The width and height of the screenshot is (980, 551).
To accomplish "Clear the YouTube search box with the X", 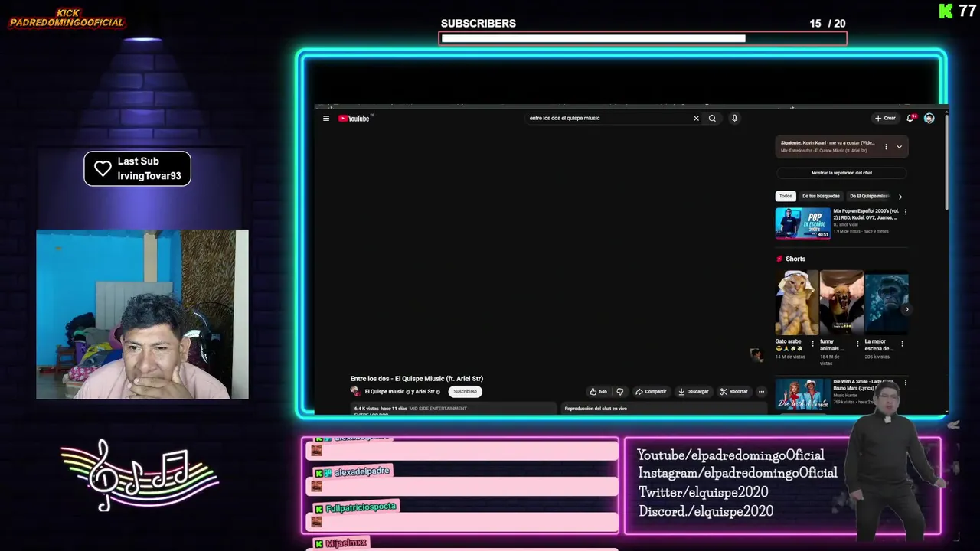I will click(696, 118).
